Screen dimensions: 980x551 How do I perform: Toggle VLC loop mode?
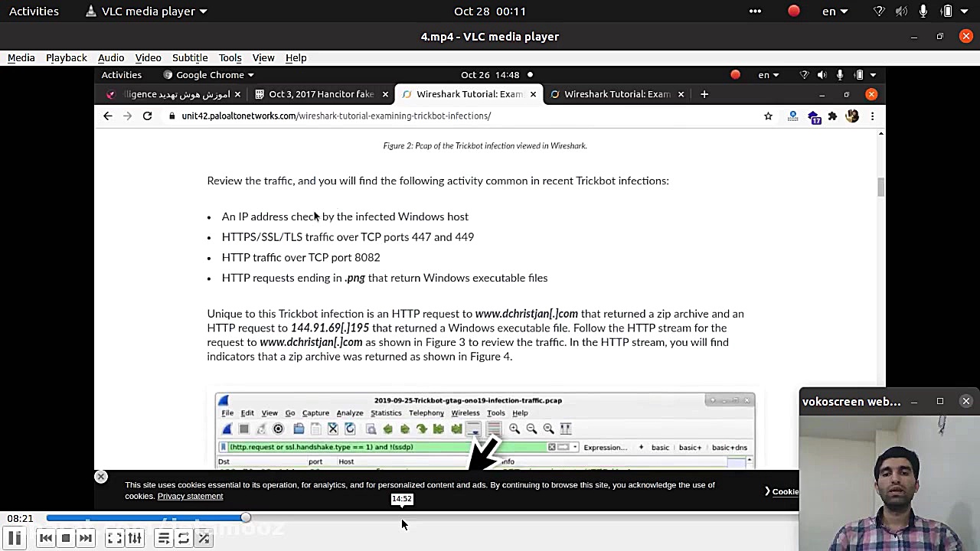click(184, 539)
